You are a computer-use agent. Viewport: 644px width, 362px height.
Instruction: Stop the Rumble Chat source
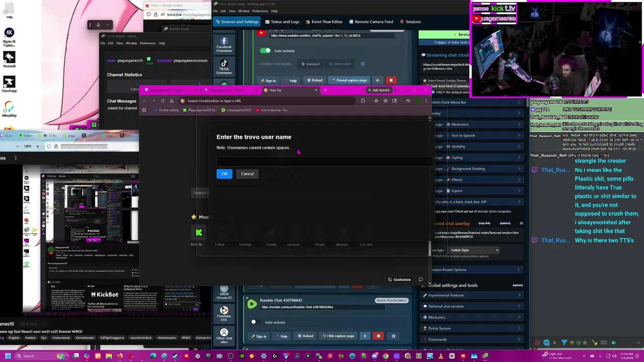pos(378,336)
